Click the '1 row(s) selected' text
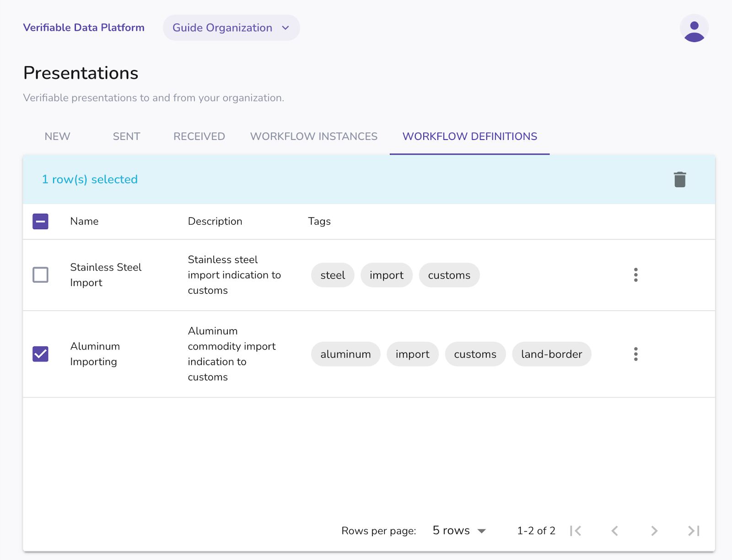 click(90, 179)
